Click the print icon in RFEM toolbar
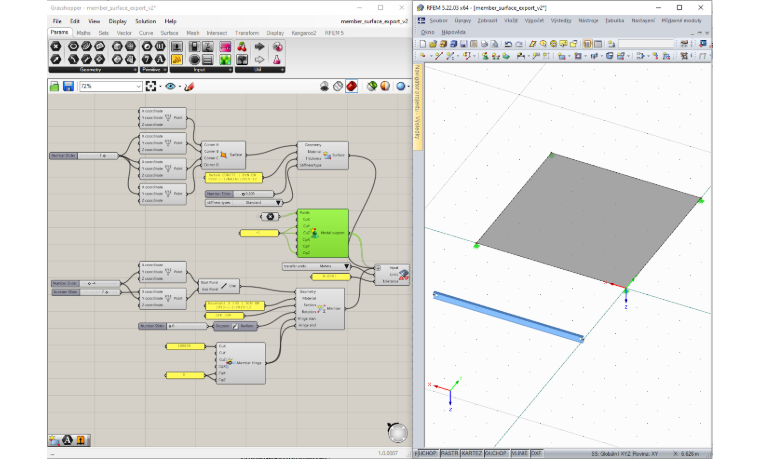 click(484, 44)
